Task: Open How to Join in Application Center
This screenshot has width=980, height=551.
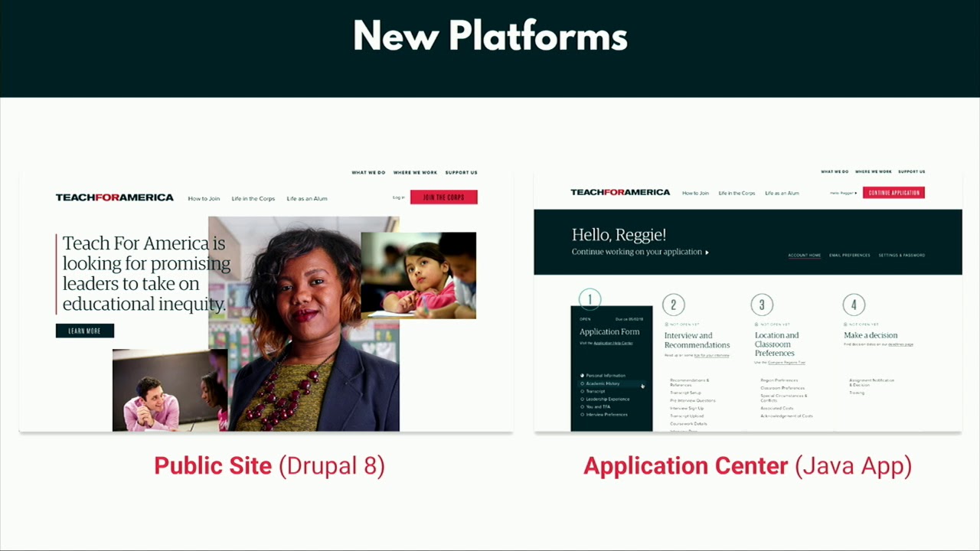Action: click(x=695, y=193)
